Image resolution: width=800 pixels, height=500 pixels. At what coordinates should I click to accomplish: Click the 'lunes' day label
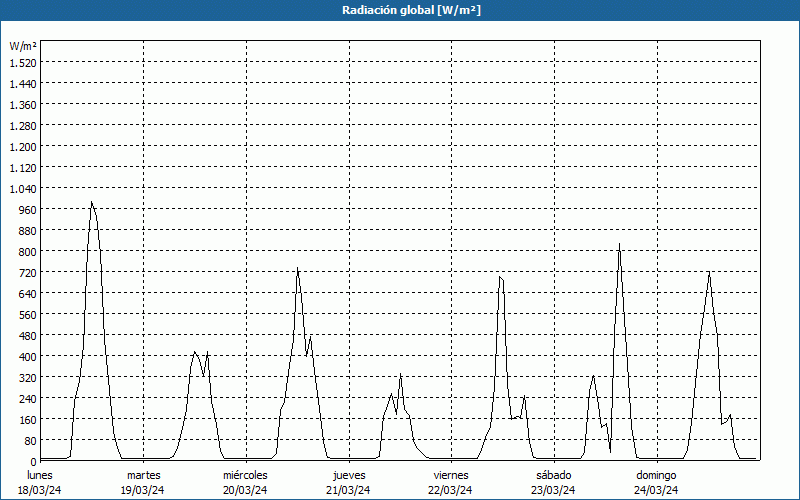point(40,475)
